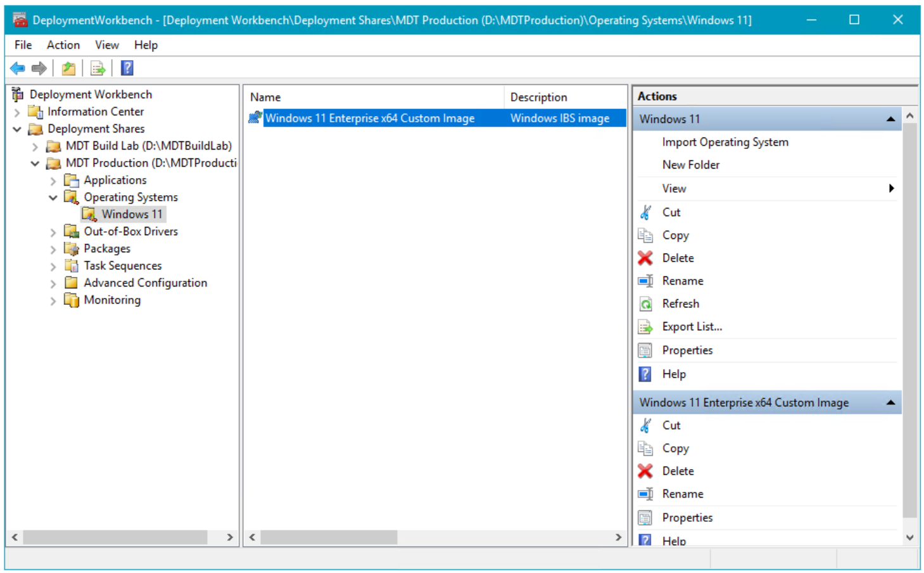Delete the Windows 11 folder via red X

point(645,258)
